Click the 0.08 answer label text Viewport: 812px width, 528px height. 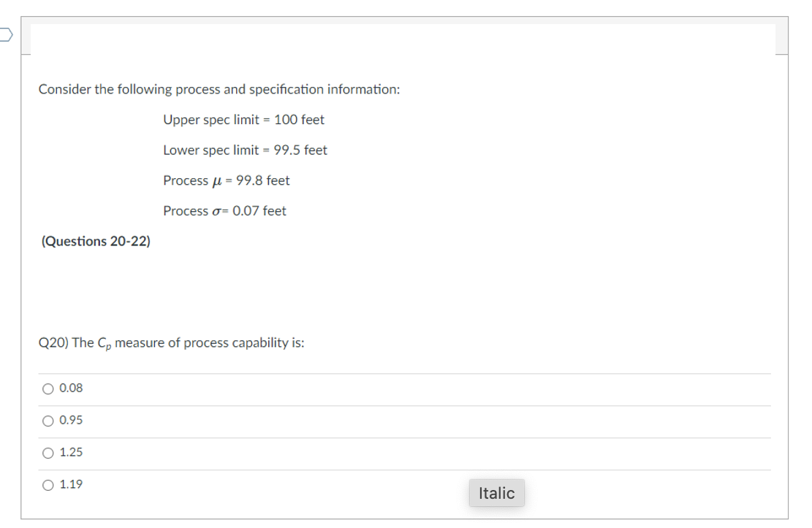[x=72, y=389]
